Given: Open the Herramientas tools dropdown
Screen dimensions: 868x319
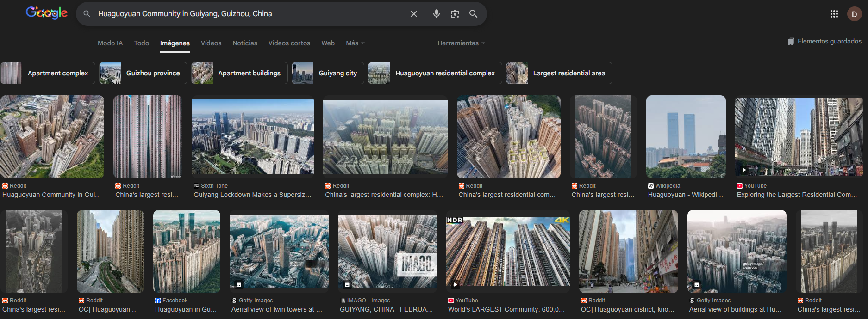Looking at the screenshot, I should click(x=461, y=43).
